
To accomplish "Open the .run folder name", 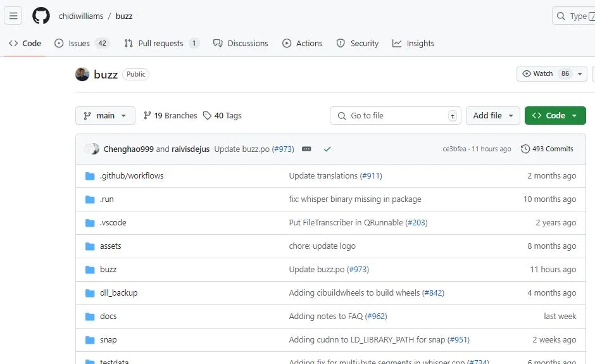I will pos(106,199).
